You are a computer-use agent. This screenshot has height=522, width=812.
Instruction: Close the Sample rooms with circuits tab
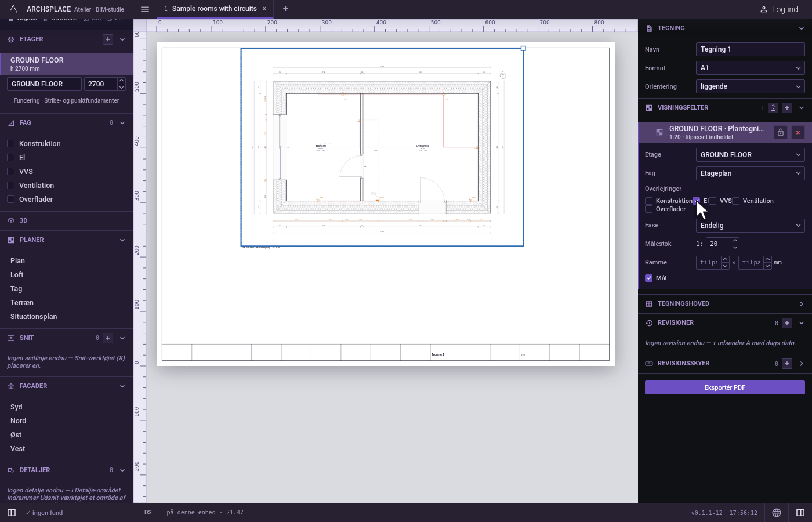coord(264,9)
